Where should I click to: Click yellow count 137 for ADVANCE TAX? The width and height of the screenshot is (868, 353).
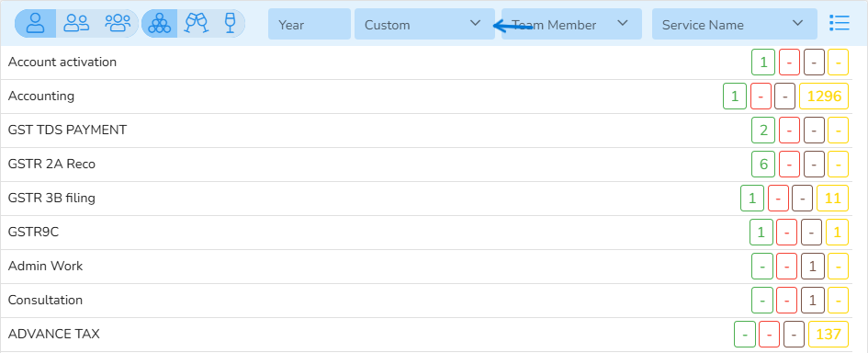pyautogui.click(x=829, y=335)
